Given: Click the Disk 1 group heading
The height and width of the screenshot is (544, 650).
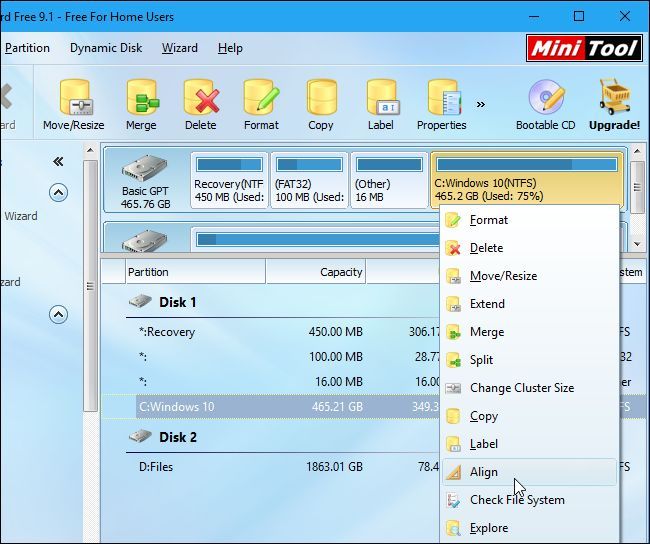Looking at the screenshot, I should (178, 302).
